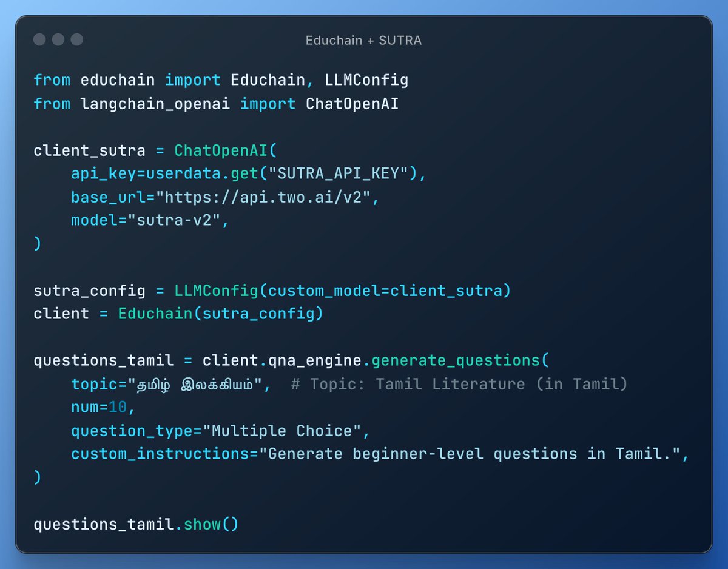The width and height of the screenshot is (728, 569).
Task: Click the "Educhain(sutra_config)" constructor call
Action: tap(221, 314)
